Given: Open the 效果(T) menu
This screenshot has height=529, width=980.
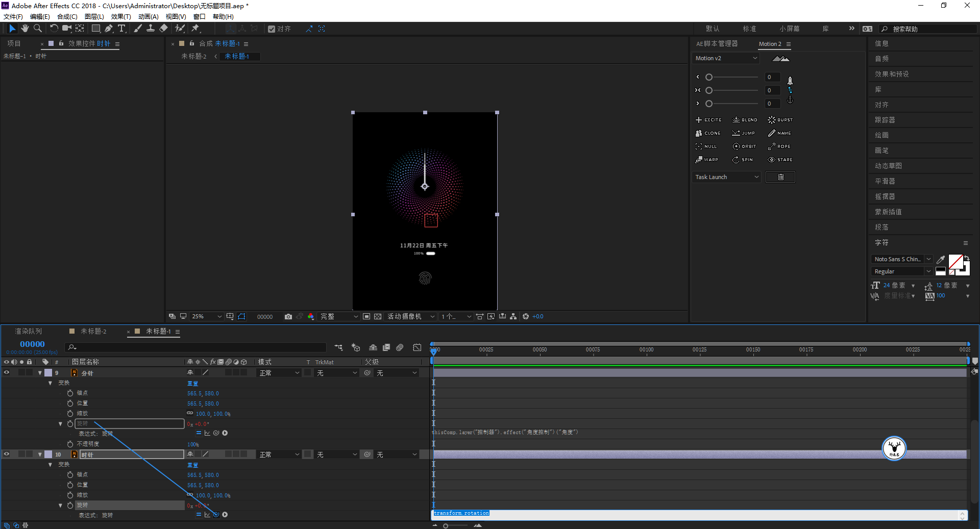Looking at the screenshot, I should [121, 17].
